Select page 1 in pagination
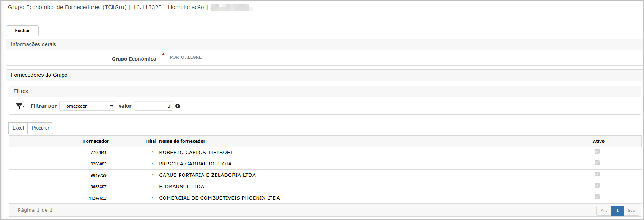 pyautogui.click(x=617, y=211)
